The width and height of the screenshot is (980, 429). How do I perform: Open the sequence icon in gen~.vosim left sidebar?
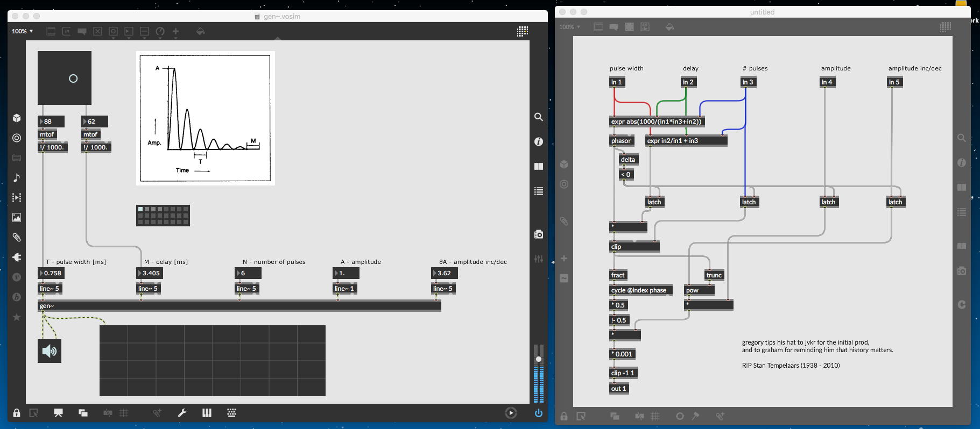click(17, 198)
